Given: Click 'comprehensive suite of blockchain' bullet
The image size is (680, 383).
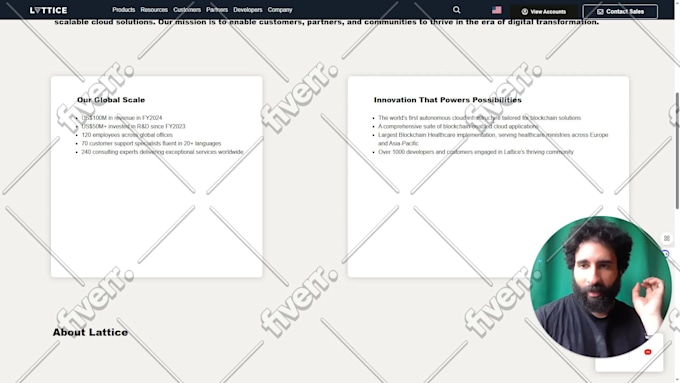Looking at the screenshot, I should (458, 126).
